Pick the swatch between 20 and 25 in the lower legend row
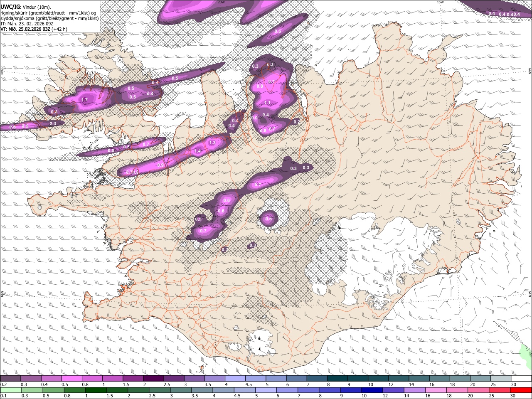The height and width of the screenshot is (399, 532). click(478, 390)
